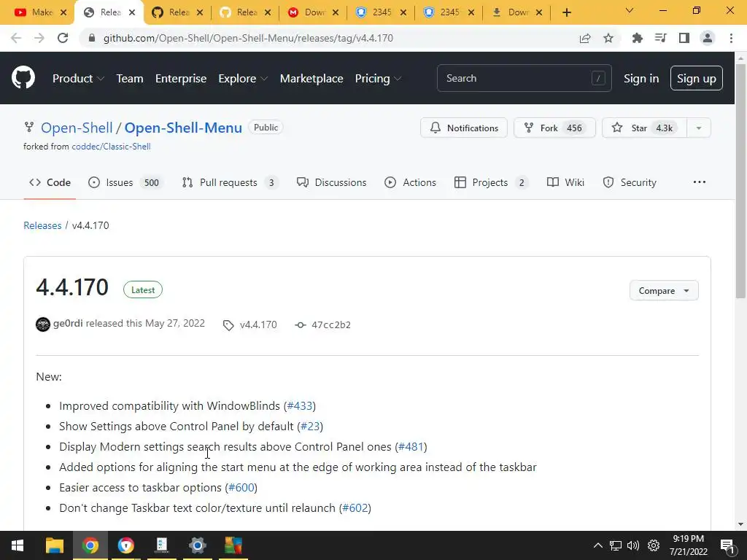Focus the GitHub search field
The height and width of the screenshot is (560, 747).
pos(524,79)
